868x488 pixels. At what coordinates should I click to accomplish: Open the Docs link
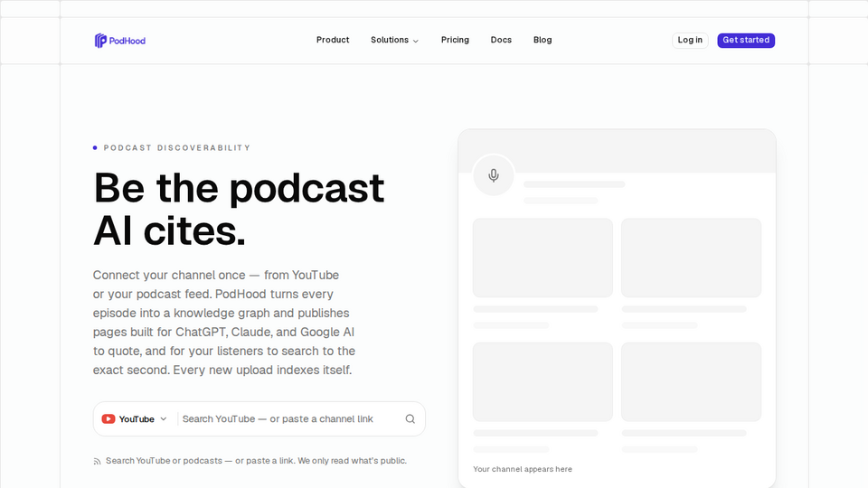click(x=501, y=40)
